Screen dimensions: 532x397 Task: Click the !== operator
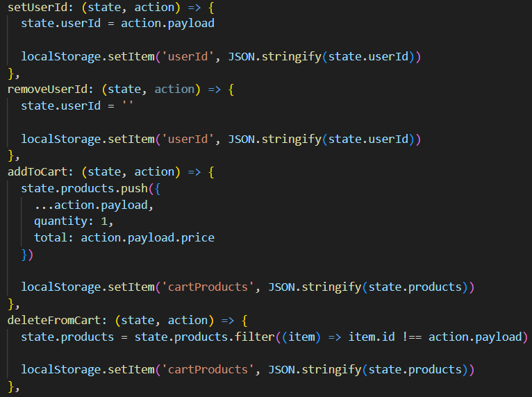coord(412,337)
